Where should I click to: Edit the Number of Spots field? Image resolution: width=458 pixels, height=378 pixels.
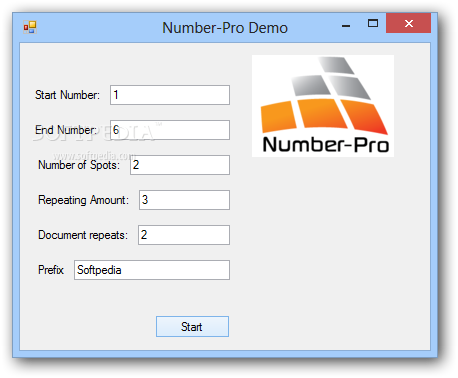(180, 165)
